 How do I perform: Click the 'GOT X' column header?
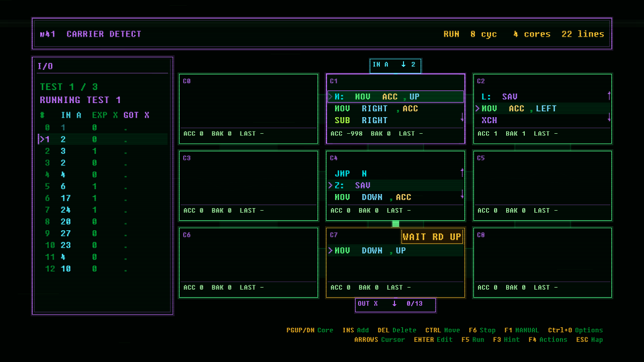pyautogui.click(x=136, y=115)
